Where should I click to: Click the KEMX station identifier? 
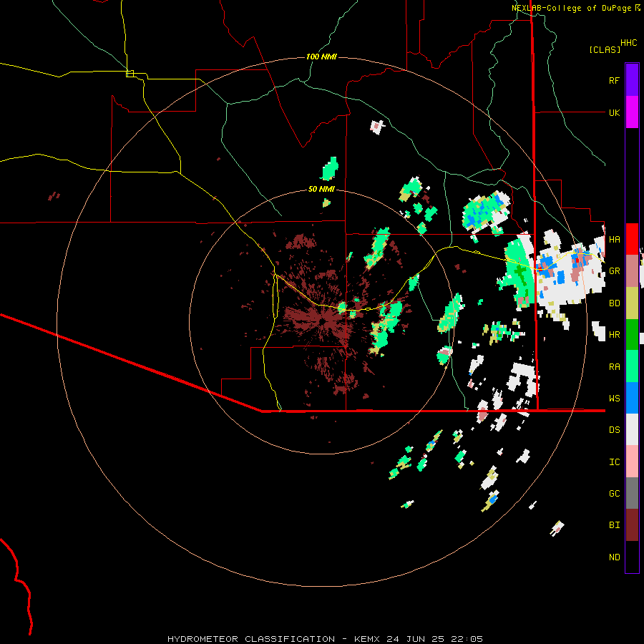click(x=367, y=639)
